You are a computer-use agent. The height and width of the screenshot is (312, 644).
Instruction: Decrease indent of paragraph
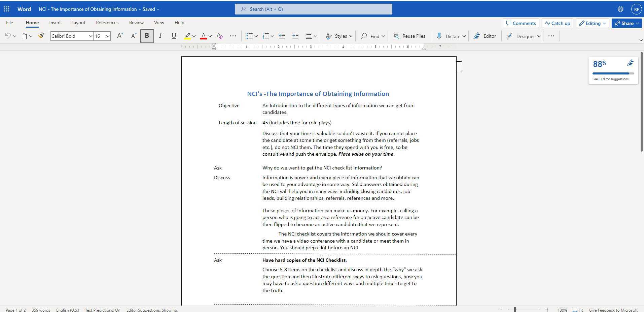click(x=282, y=36)
